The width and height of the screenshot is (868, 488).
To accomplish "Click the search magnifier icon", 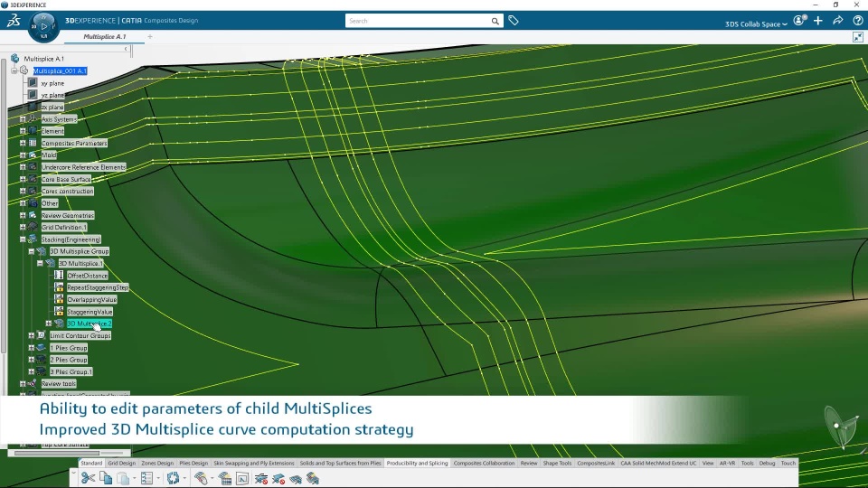I will point(495,21).
